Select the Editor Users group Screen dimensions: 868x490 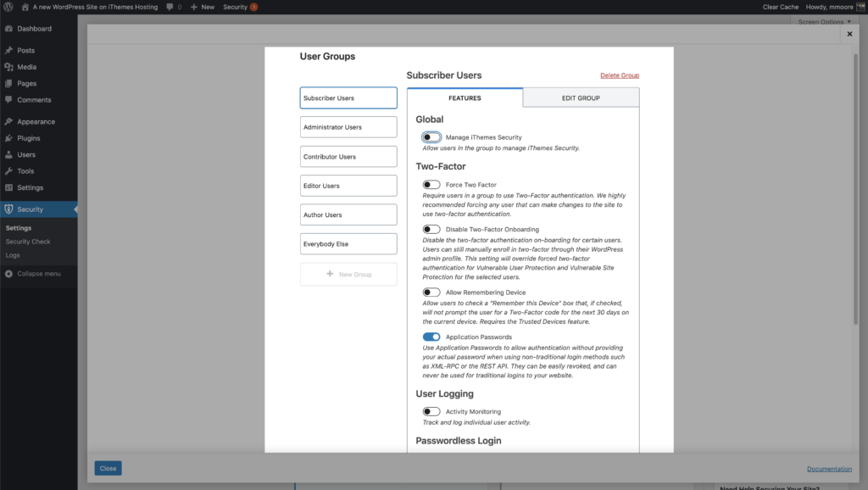click(348, 186)
